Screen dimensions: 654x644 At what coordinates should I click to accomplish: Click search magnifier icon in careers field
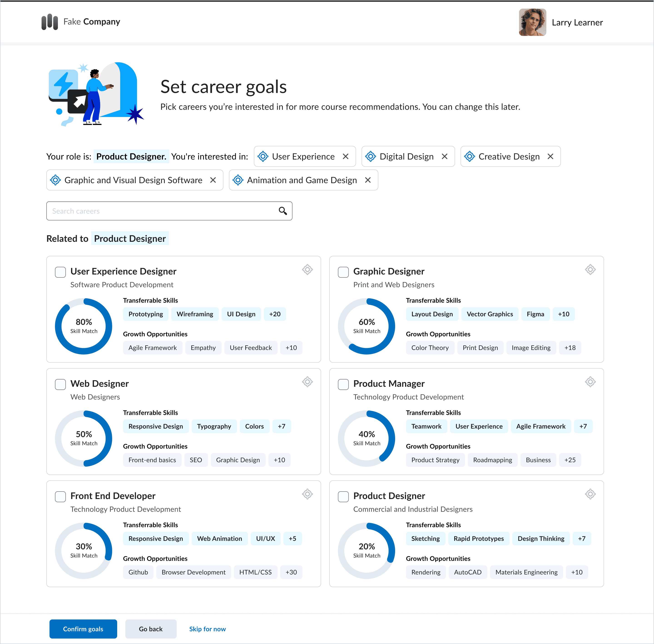pyautogui.click(x=282, y=211)
